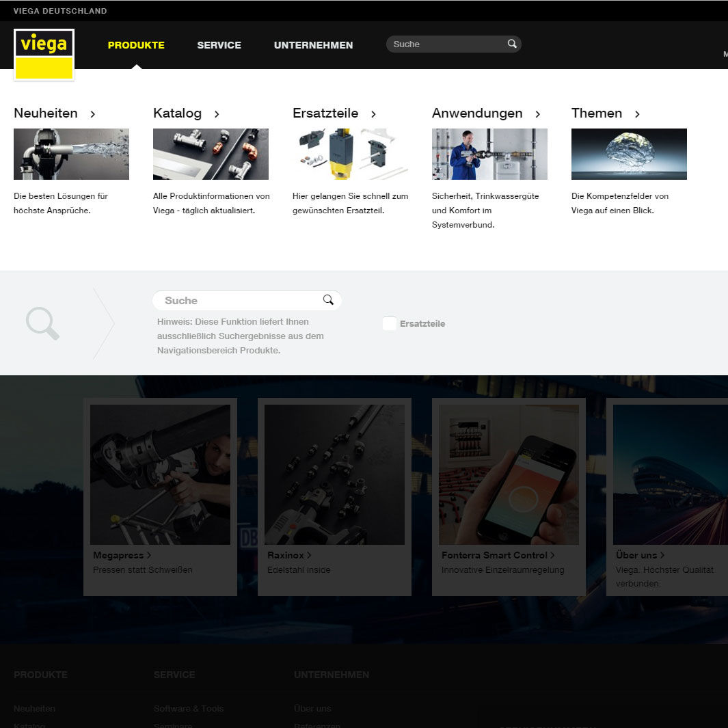Screen dimensions: 728x728
Task: Expand the Ersatzteile chevron arrow
Action: (x=374, y=114)
